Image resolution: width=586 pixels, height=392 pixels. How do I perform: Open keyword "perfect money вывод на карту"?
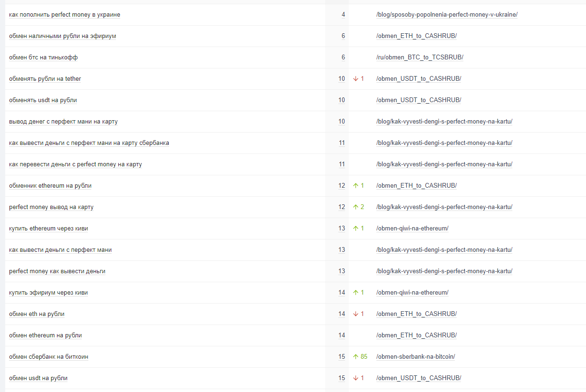coord(51,207)
